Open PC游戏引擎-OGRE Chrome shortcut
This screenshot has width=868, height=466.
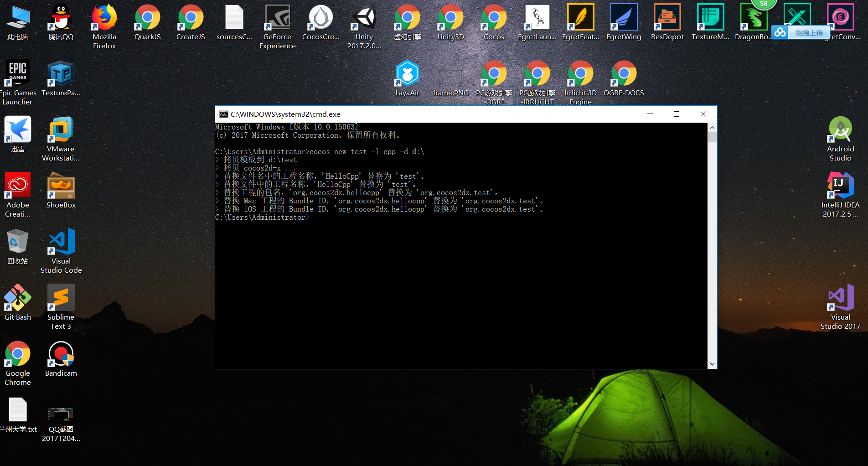pos(494,83)
